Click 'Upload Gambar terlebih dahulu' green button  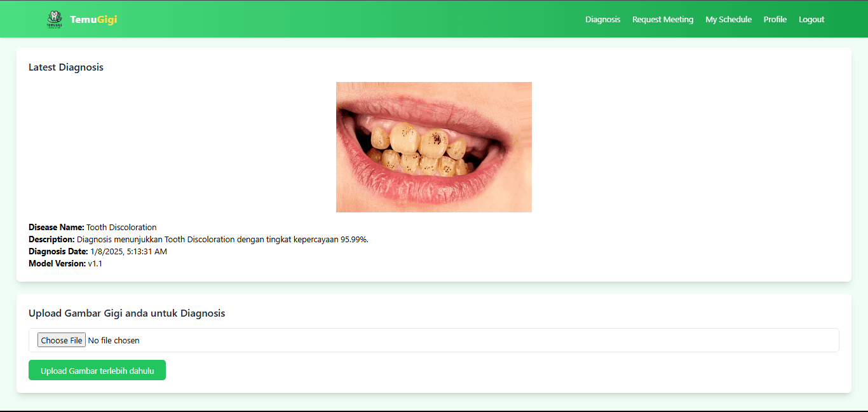click(97, 371)
